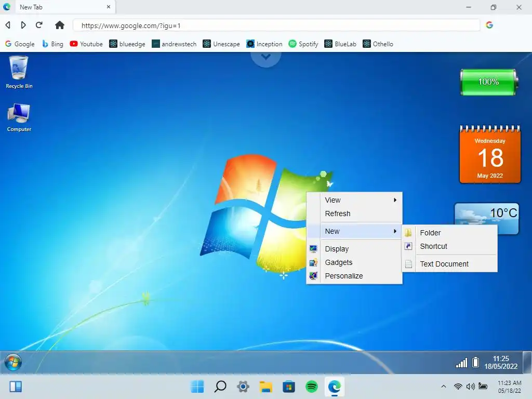
Task: Click the Windows 7 signal strength icon
Action: click(x=461, y=363)
